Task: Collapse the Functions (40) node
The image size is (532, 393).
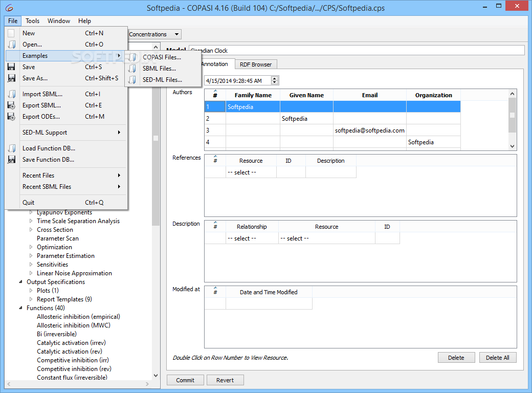Action: point(20,308)
